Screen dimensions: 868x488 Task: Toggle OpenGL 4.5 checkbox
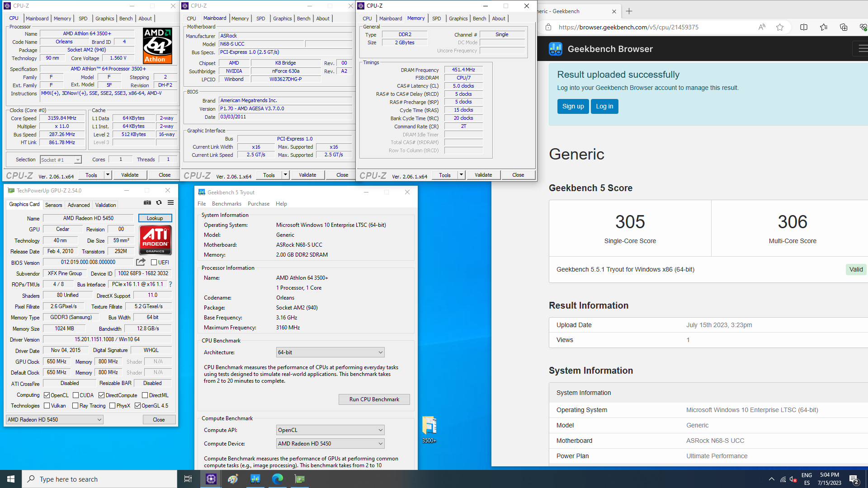coord(138,406)
